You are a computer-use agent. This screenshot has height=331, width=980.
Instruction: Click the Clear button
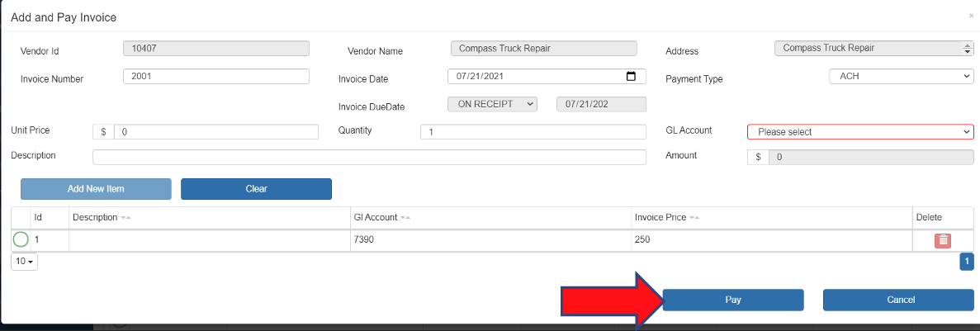click(x=256, y=189)
